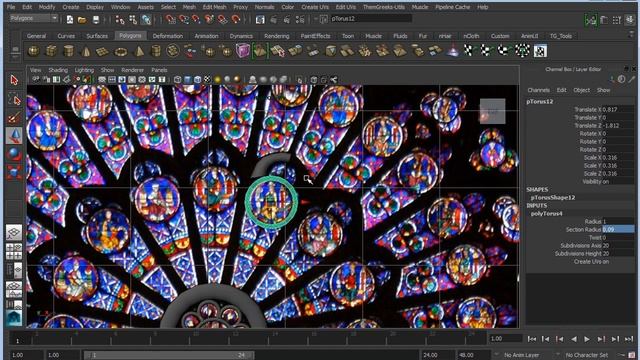
Task: Click the time range slider bar
Action: [x=169, y=355]
